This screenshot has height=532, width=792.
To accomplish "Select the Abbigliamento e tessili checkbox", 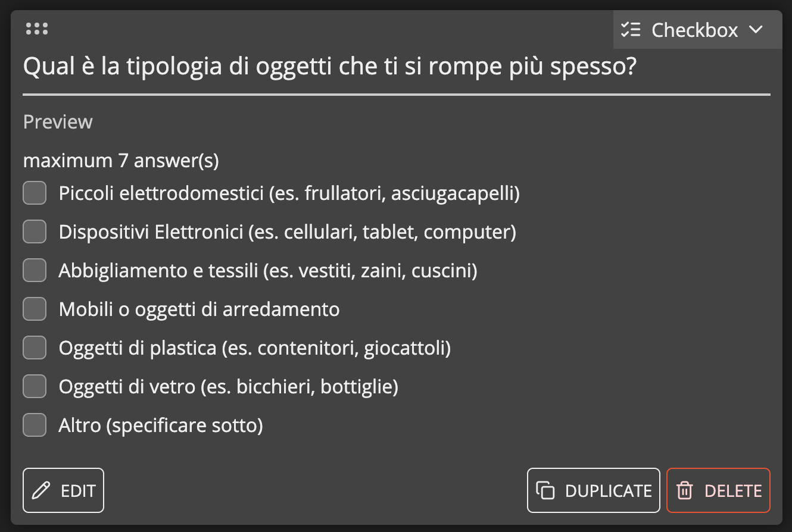I will point(35,271).
